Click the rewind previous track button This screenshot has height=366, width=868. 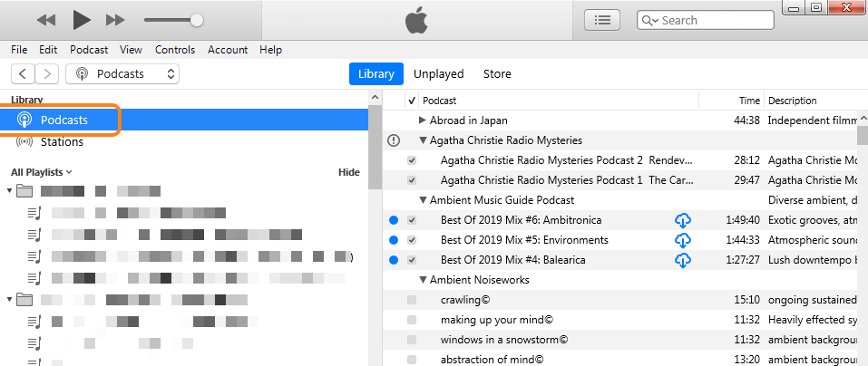pyautogui.click(x=46, y=21)
